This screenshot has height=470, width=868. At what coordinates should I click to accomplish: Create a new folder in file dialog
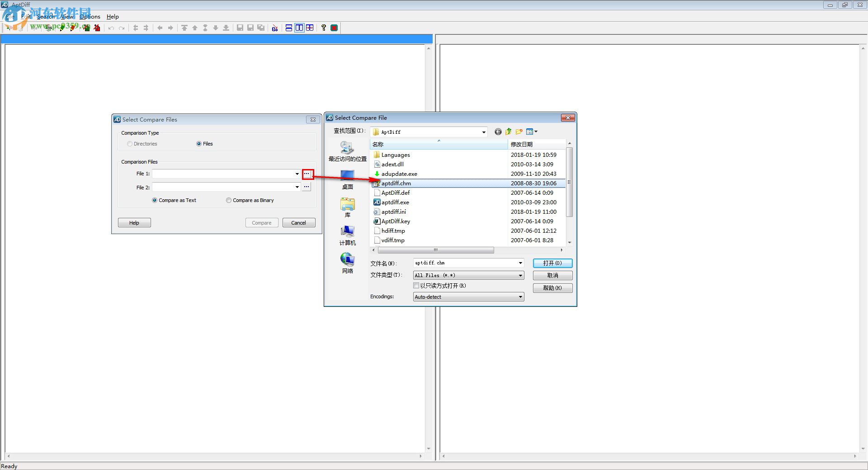click(519, 132)
